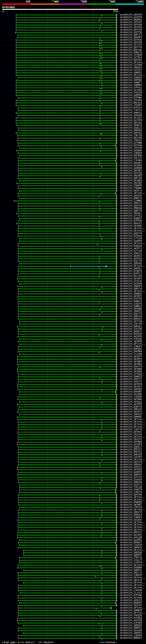Open hit UniRef100_Q08069
The width and height of the screenshot is (146, 644).
click(x=131, y=115)
